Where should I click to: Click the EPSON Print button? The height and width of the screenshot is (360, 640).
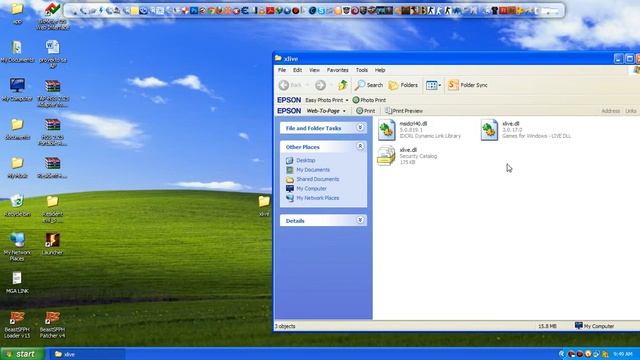tap(365, 111)
